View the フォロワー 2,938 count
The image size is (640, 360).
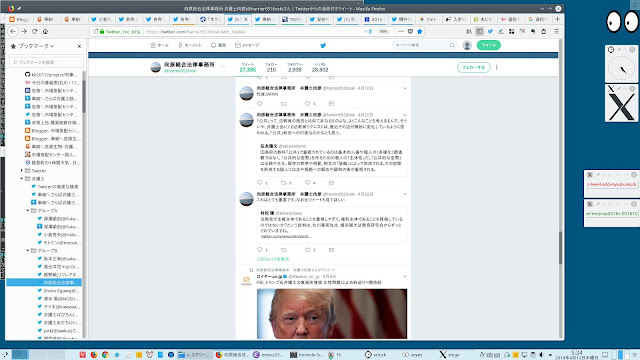[x=295, y=67]
